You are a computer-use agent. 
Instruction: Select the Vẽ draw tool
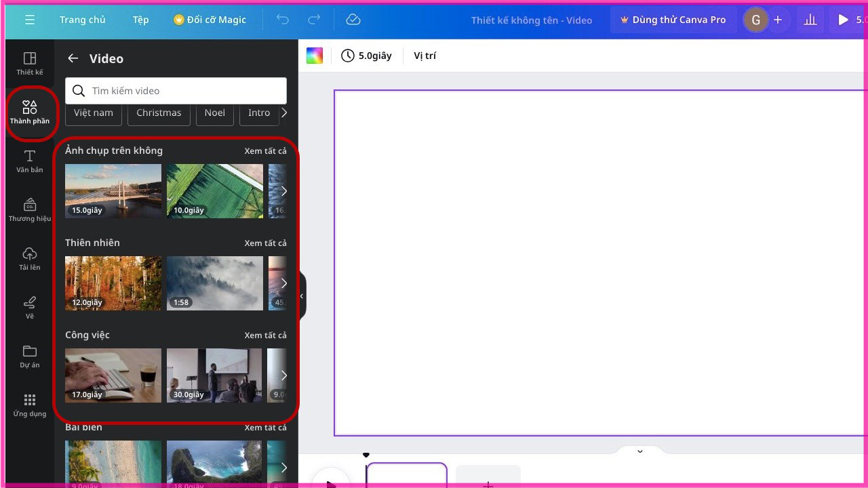pyautogui.click(x=30, y=308)
